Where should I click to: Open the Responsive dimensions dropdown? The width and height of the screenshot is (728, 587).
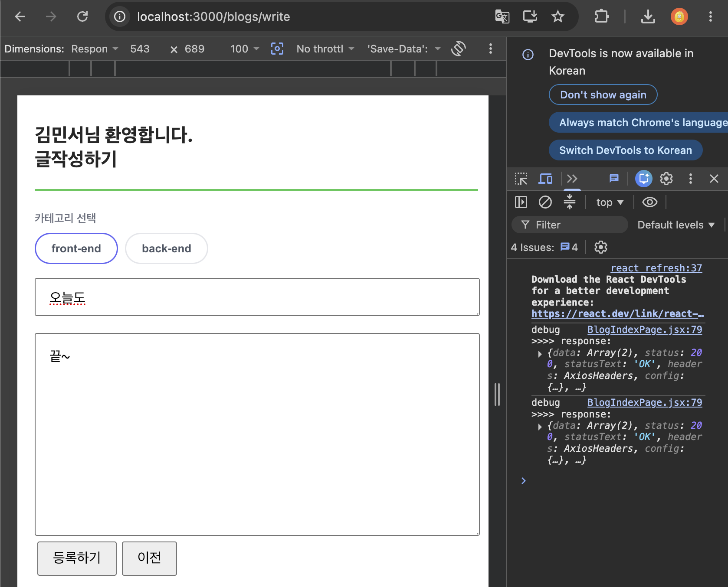click(x=95, y=49)
